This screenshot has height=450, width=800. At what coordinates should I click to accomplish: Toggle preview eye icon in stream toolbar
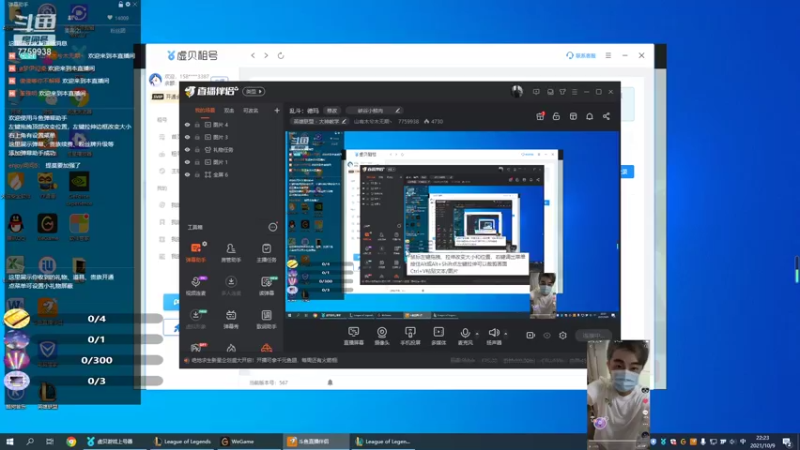[x=547, y=335]
